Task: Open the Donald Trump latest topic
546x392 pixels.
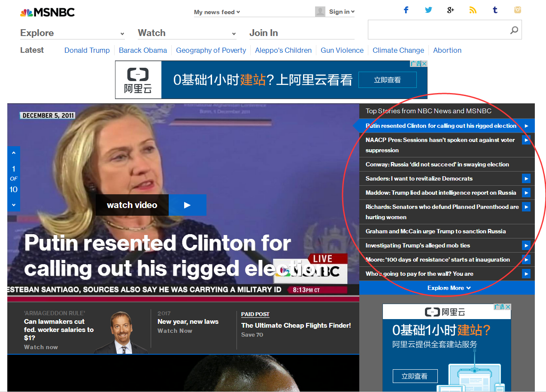Action: (87, 50)
